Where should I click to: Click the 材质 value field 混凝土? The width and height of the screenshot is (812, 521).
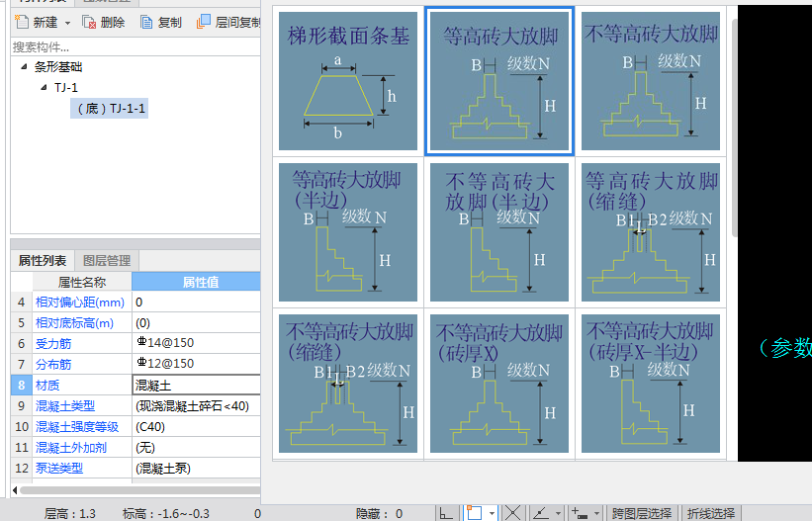pyautogui.click(x=196, y=385)
